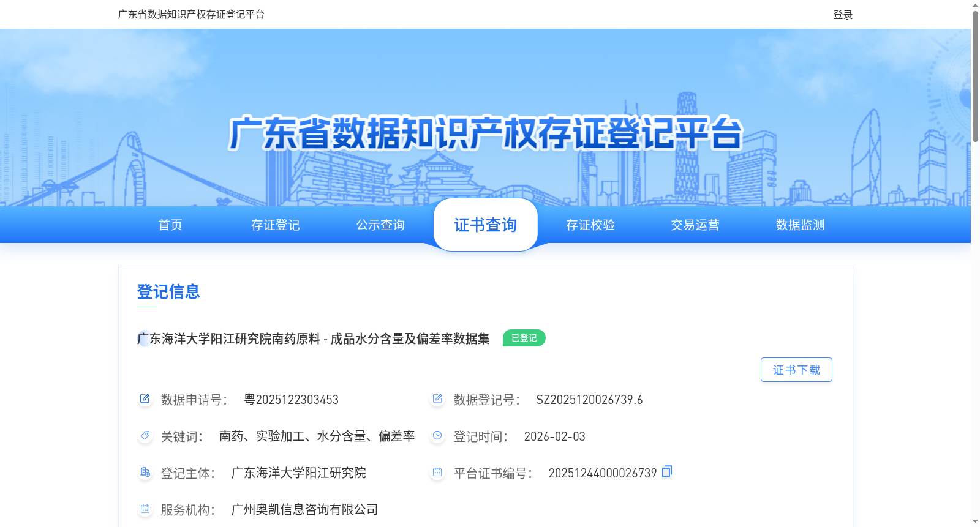Open the 首页 navigation tab
Viewport: 980px width, 527px height.
[x=170, y=225]
